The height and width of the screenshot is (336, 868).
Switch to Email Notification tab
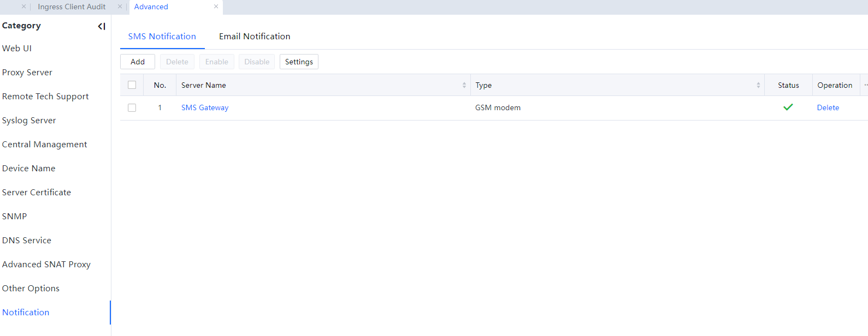tap(255, 37)
